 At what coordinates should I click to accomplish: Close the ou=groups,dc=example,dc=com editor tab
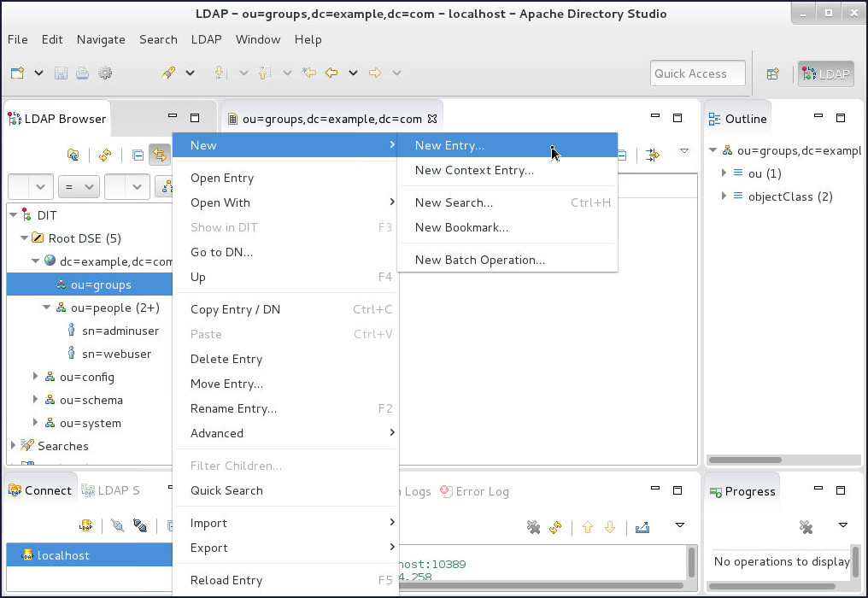[432, 119]
